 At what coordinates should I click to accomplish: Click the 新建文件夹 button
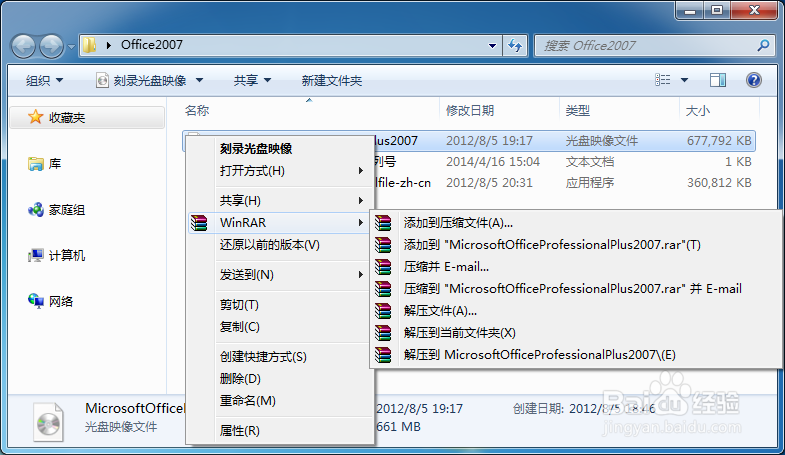331,80
